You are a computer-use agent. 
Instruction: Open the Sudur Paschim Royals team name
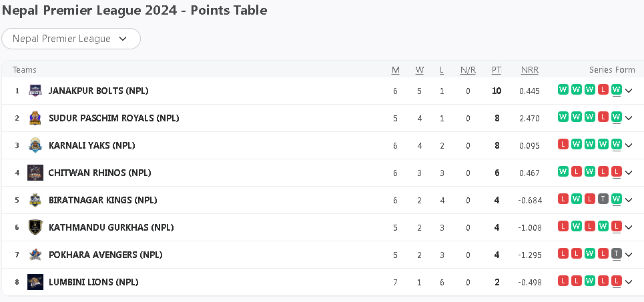[113, 118]
